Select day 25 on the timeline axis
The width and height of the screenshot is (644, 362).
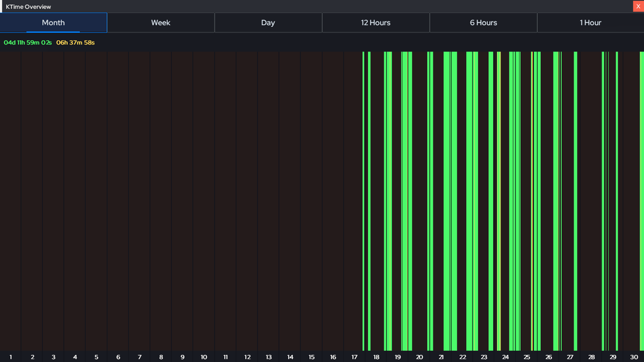(527, 357)
